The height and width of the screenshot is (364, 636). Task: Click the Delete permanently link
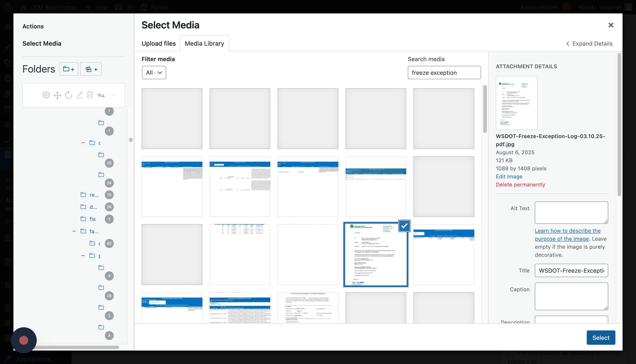pyautogui.click(x=520, y=184)
